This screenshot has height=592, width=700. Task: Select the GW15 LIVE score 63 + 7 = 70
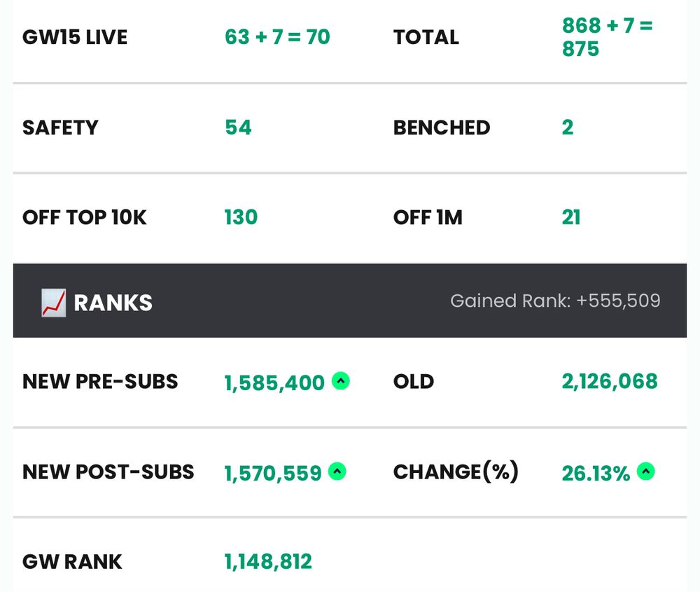[277, 37]
